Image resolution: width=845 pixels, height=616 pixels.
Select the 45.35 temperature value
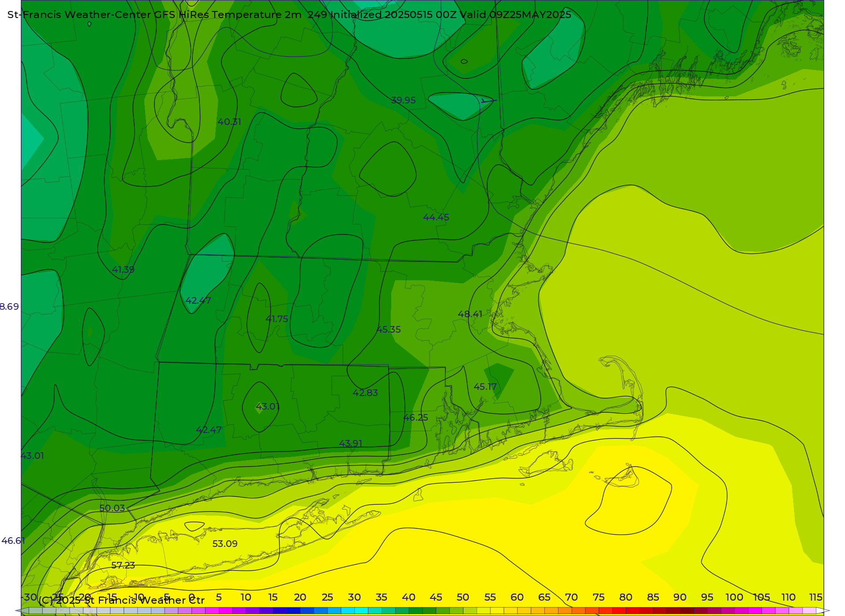coord(389,330)
